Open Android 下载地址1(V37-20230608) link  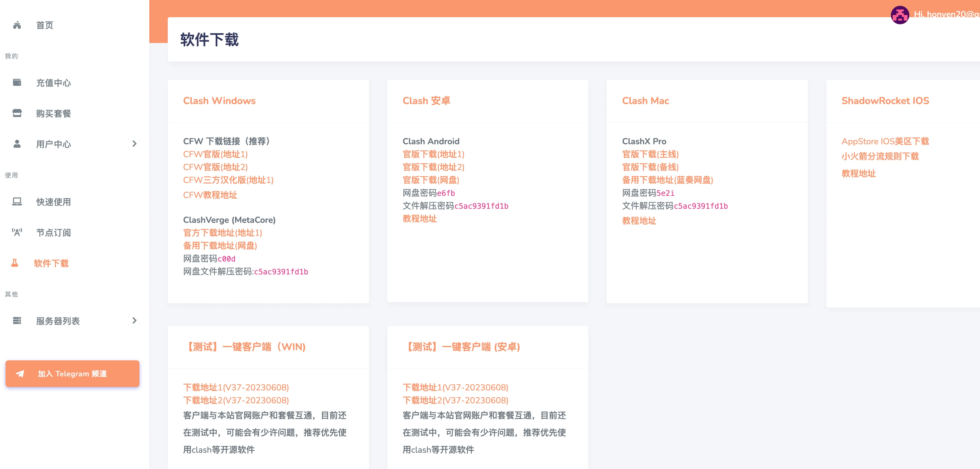pyautogui.click(x=455, y=387)
